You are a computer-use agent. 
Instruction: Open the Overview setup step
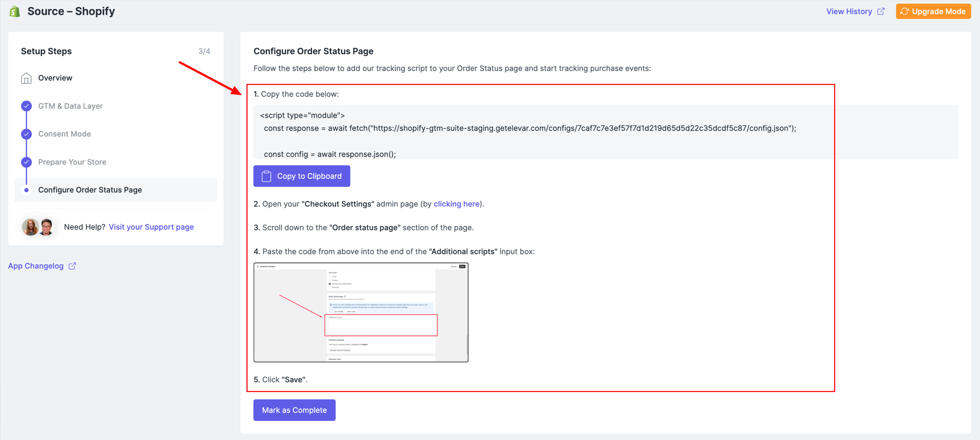[55, 78]
